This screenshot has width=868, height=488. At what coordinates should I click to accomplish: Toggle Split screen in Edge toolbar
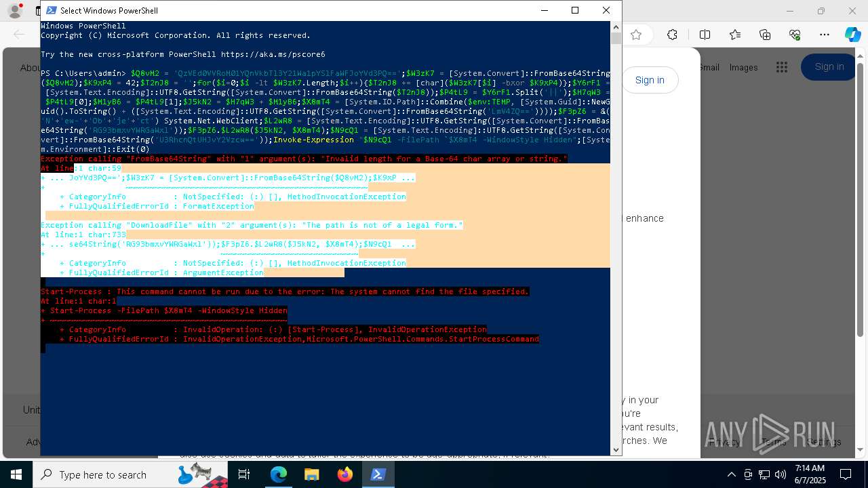(x=705, y=35)
